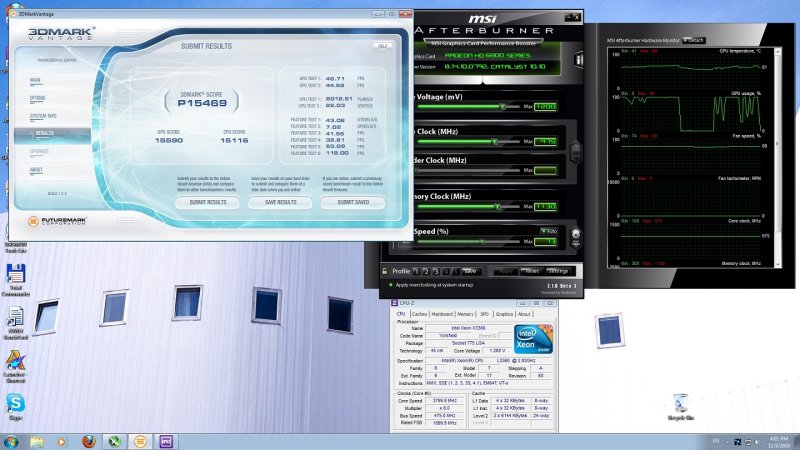Image resolution: width=800 pixels, height=450 pixels.
Task: Open the Memory tab in CPU-Z
Action: (465, 314)
